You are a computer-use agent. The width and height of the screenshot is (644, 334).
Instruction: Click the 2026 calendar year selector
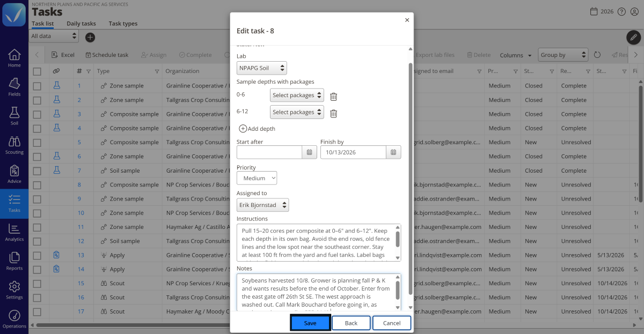click(x=602, y=12)
